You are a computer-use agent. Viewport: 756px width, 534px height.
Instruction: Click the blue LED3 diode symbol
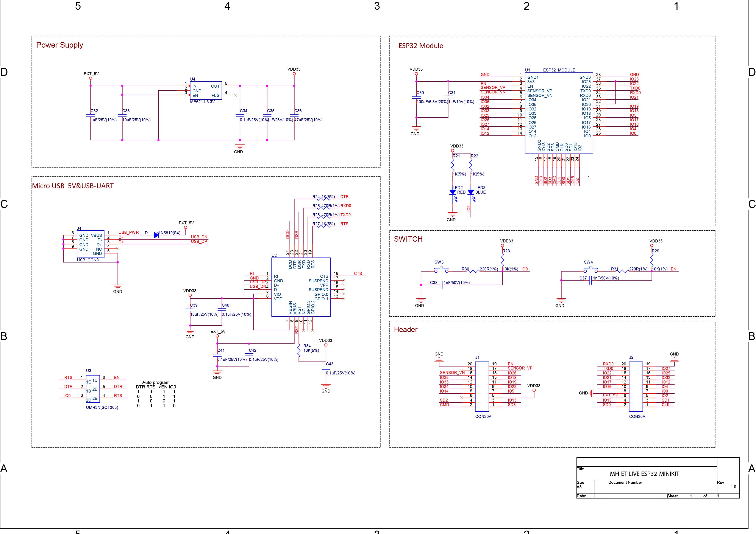471,192
